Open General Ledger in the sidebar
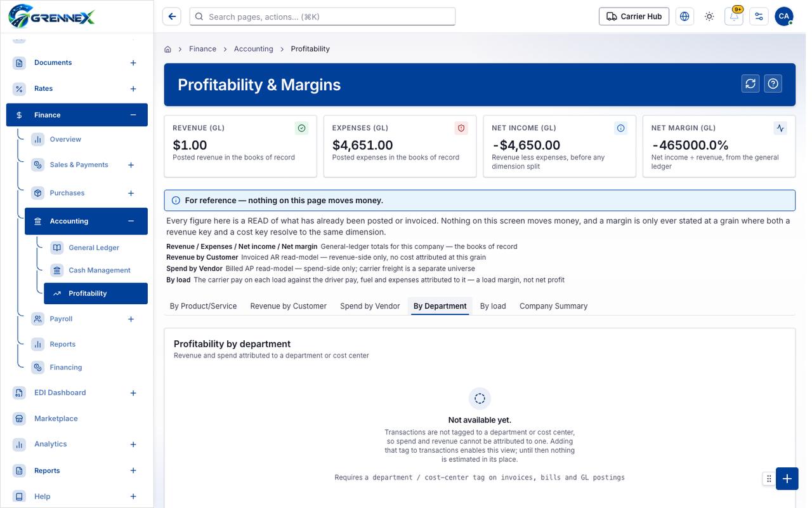The height and width of the screenshot is (508, 812). [x=93, y=248]
